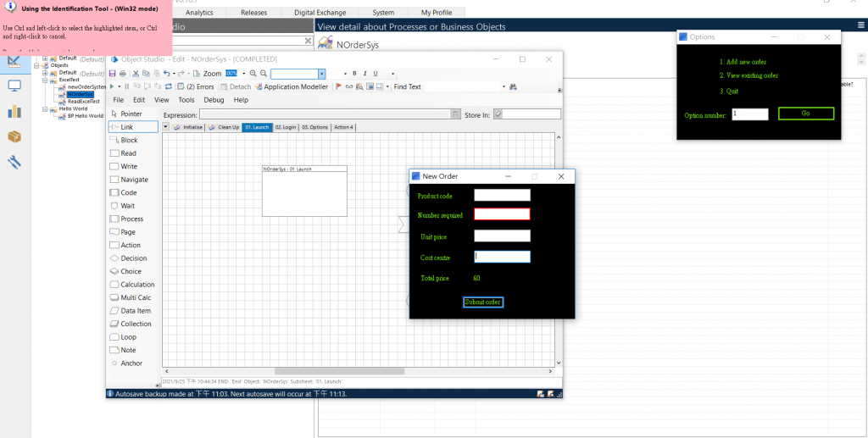Open the font name combo box dropdown
The height and width of the screenshot is (438, 868).
point(321,74)
